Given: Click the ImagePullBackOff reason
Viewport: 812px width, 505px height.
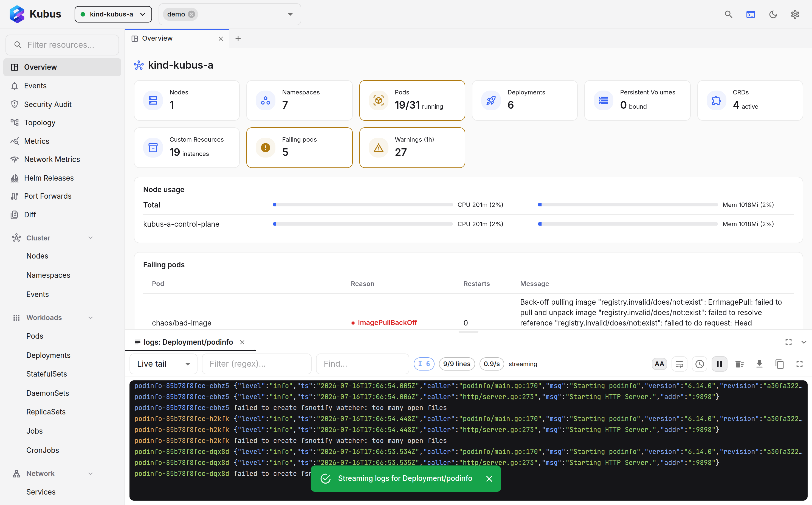Looking at the screenshot, I should 387,323.
